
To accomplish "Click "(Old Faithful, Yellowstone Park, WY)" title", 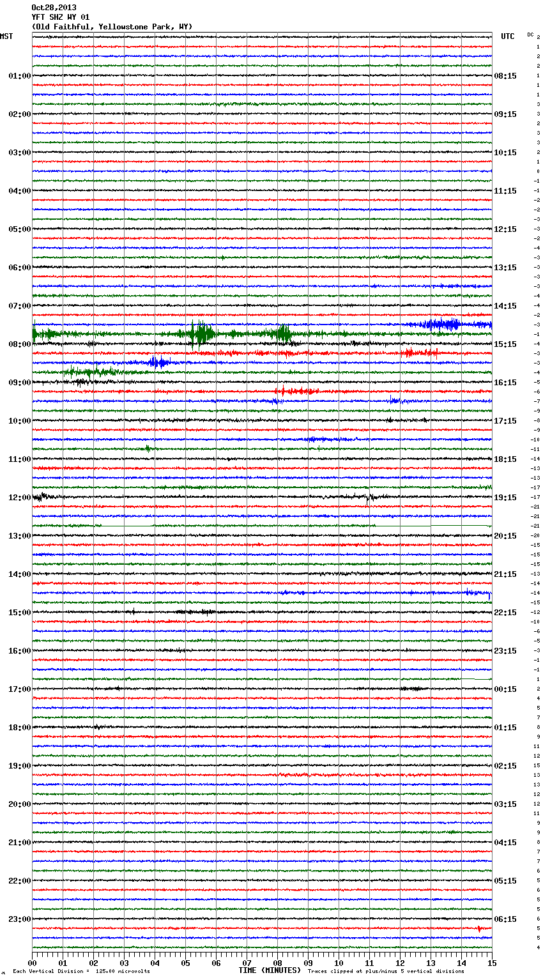I will [x=112, y=27].
